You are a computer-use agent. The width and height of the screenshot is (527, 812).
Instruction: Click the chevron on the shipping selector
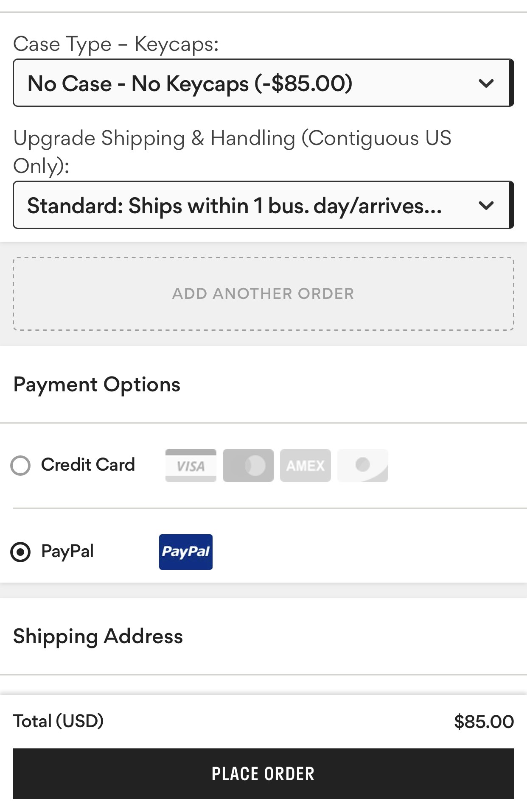[486, 206]
